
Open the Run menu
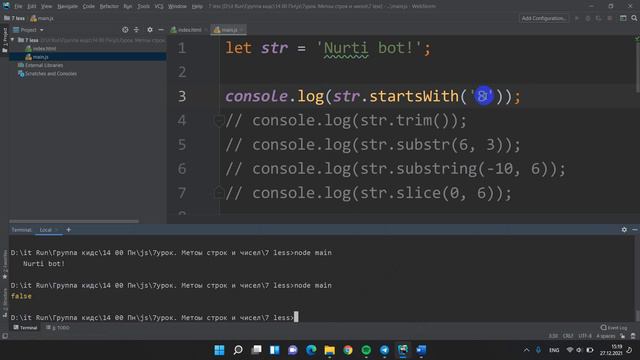(128, 6)
